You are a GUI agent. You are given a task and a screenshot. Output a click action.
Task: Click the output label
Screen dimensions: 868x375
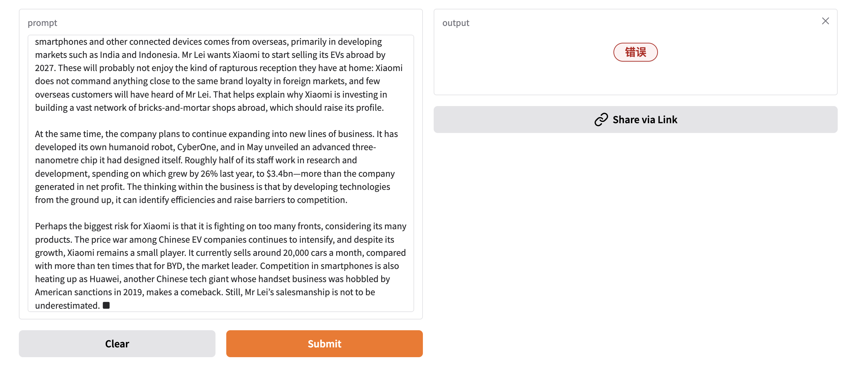tap(456, 23)
